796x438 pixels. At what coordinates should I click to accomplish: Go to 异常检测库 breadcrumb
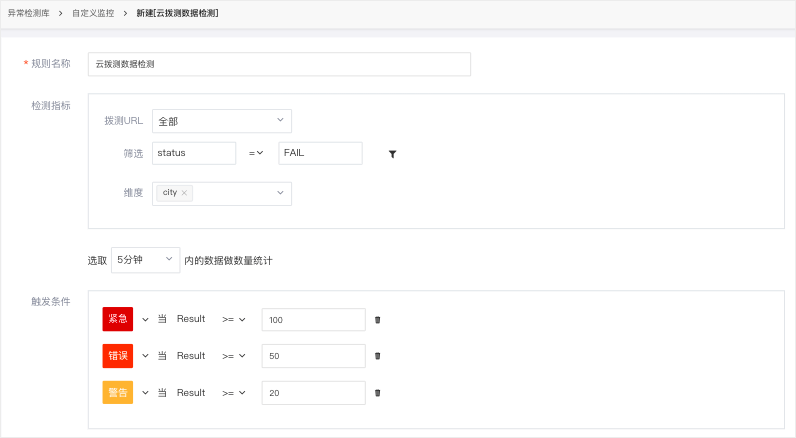coord(28,13)
